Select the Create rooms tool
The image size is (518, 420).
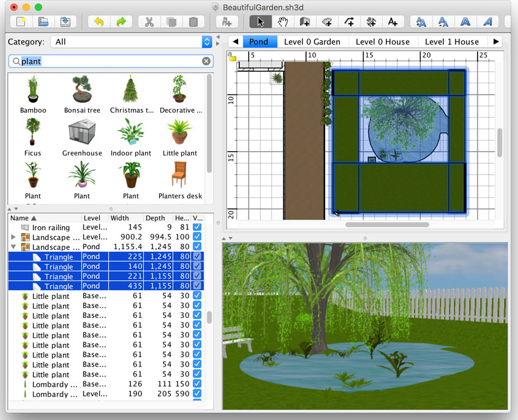(326, 22)
